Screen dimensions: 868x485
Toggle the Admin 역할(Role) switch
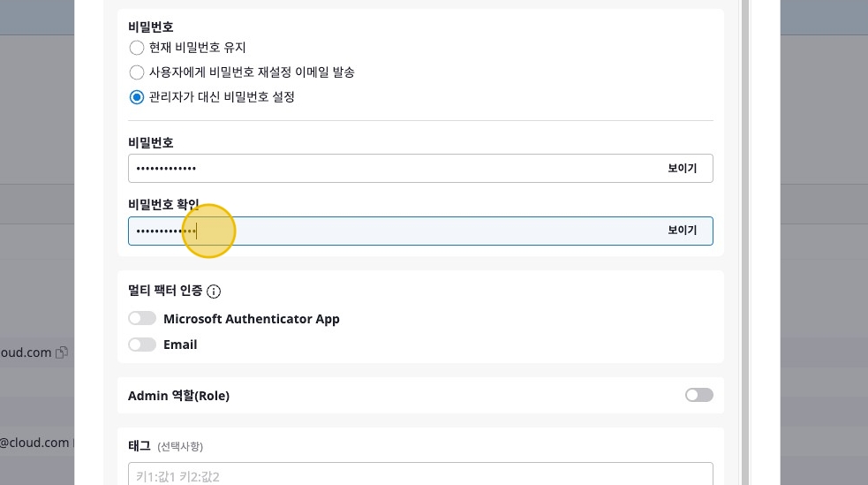pyautogui.click(x=698, y=395)
